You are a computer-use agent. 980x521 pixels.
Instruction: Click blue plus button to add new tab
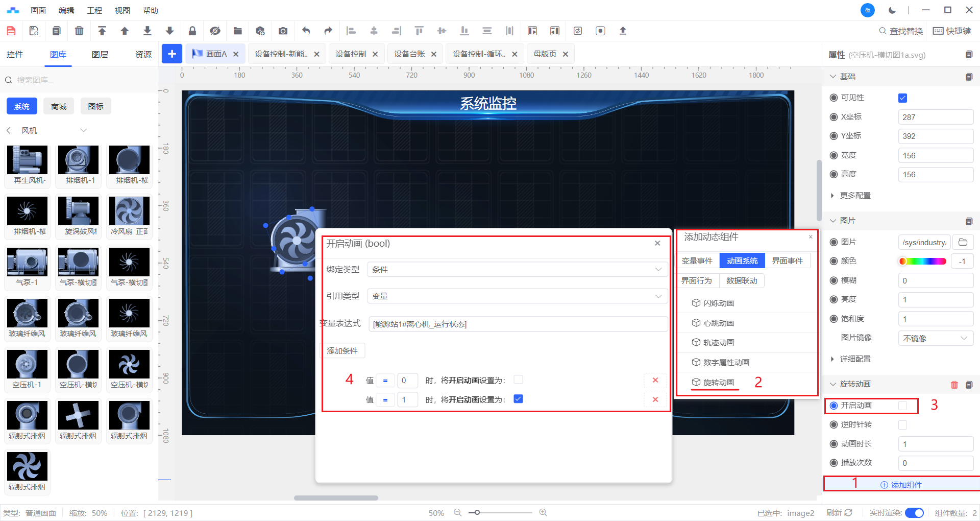pos(172,54)
